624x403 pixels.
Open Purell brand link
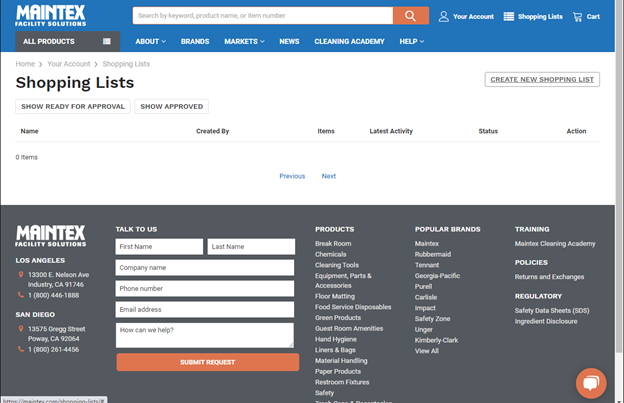[423, 286]
